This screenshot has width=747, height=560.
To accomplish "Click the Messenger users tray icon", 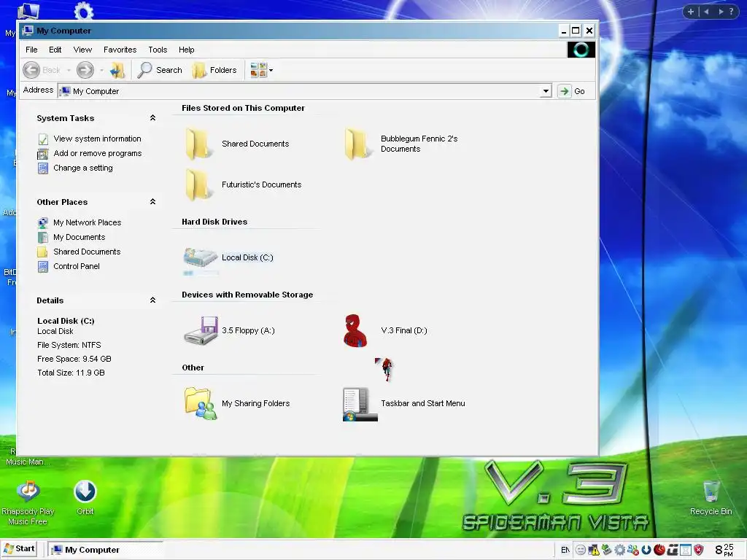I will pos(632,550).
